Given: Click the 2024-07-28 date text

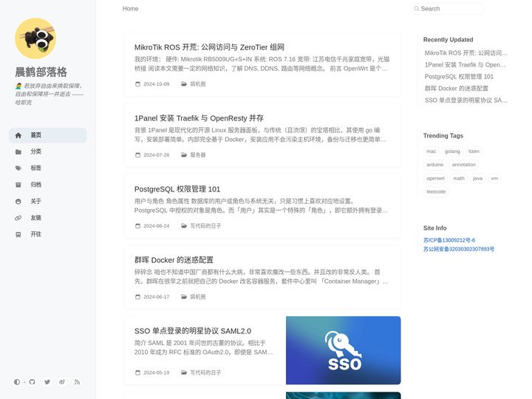Looking at the screenshot, I should click(x=157, y=154).
